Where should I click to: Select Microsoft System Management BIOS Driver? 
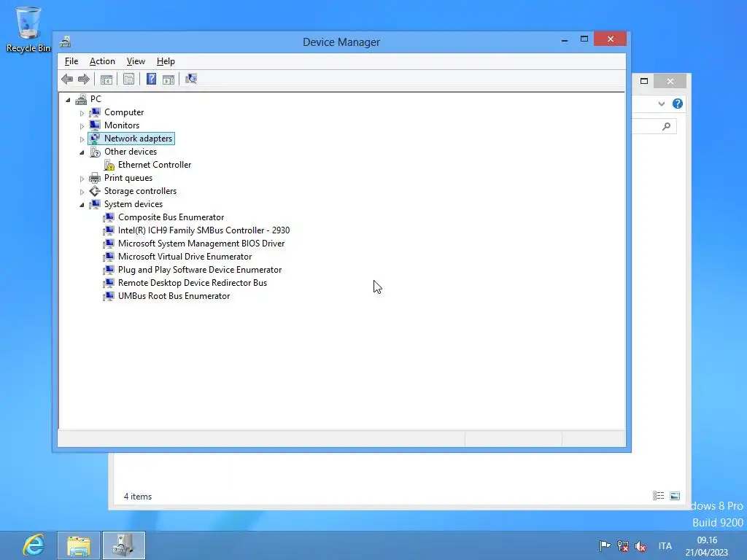coord(201,244)
